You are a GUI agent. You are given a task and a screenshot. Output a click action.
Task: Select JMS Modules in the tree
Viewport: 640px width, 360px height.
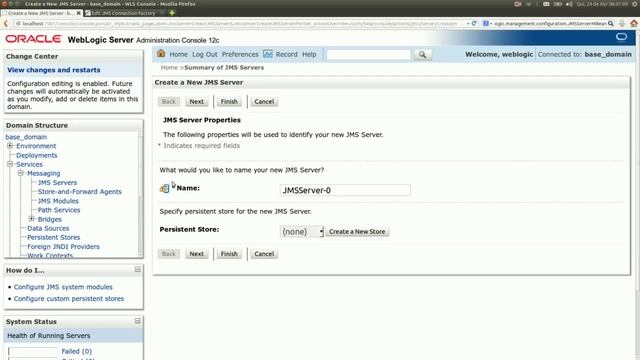pyautogui.click(x=58, y=201)
